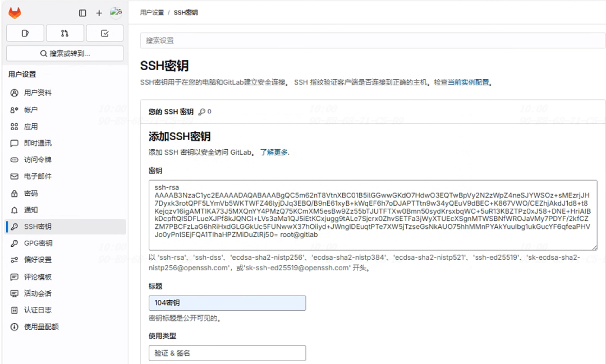Open the 电子邮件 settings
Image resolution: width=606 pixels, height=364 pixels.
[x=38, y=176]
